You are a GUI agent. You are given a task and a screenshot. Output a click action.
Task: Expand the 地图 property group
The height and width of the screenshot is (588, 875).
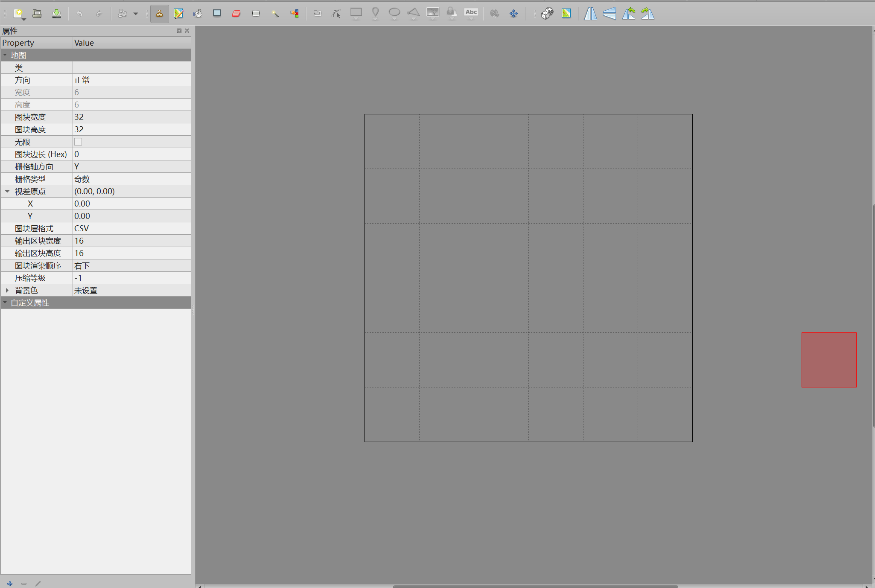coord(6,55)
